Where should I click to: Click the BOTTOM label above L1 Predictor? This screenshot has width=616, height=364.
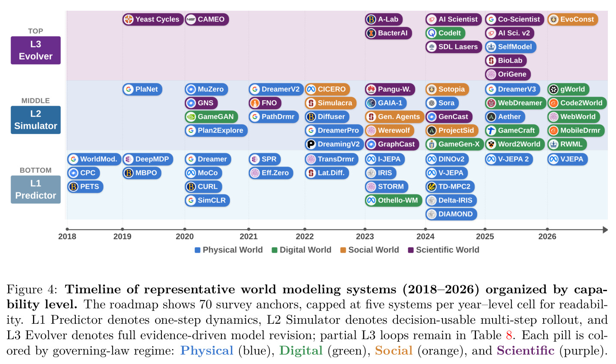tap(36, 170)
